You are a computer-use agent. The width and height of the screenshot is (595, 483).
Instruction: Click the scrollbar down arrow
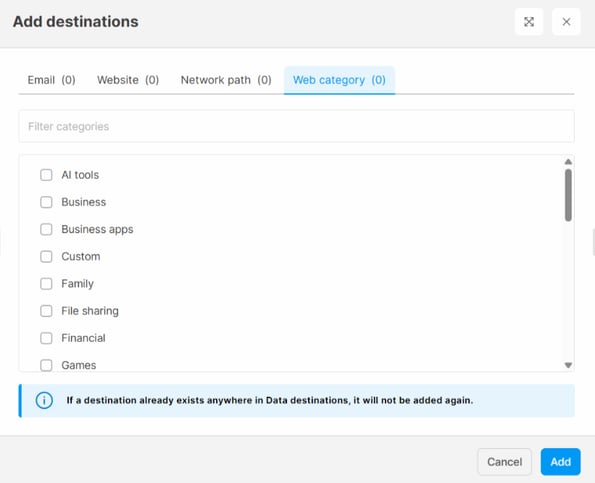[568, 365]
